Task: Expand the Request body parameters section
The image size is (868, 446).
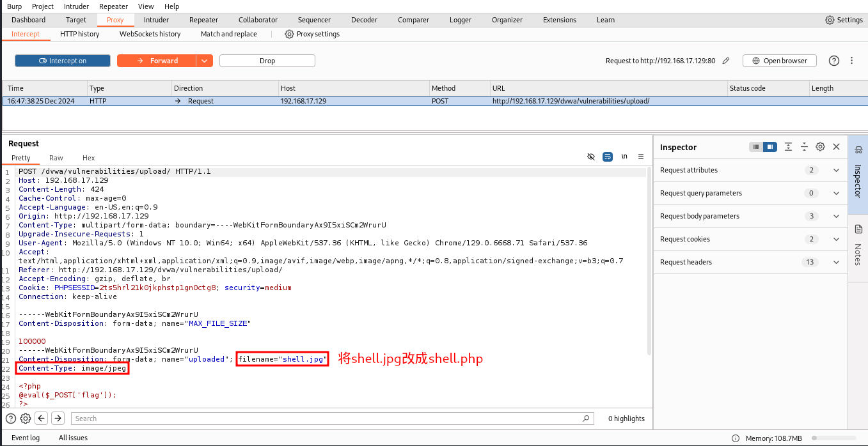Action: [x=750, y=216]
